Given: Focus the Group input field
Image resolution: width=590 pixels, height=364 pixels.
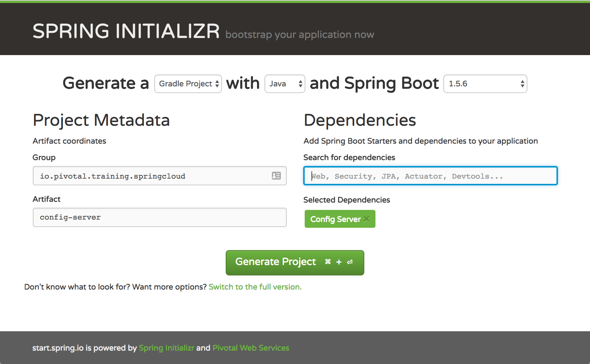Looking at the screenshot, I should point(160,176).
